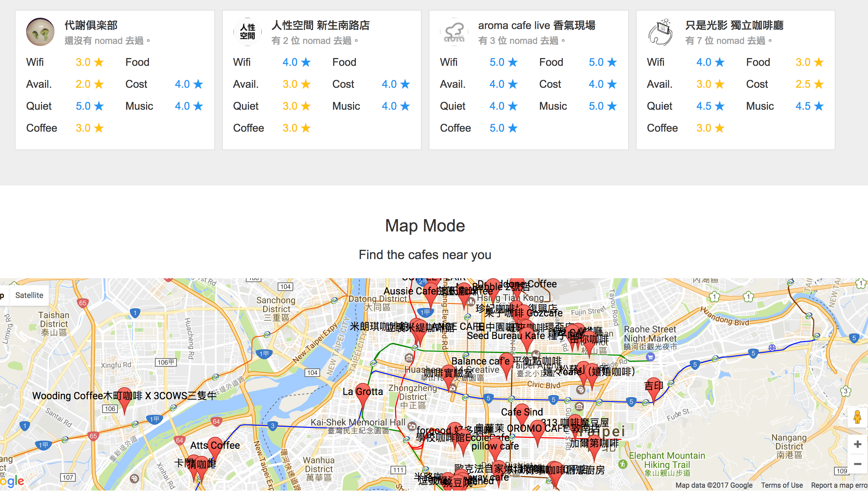Click Report a map error link
The width and height of the screenshot is (868, 504).
click(x=839, y=485)
